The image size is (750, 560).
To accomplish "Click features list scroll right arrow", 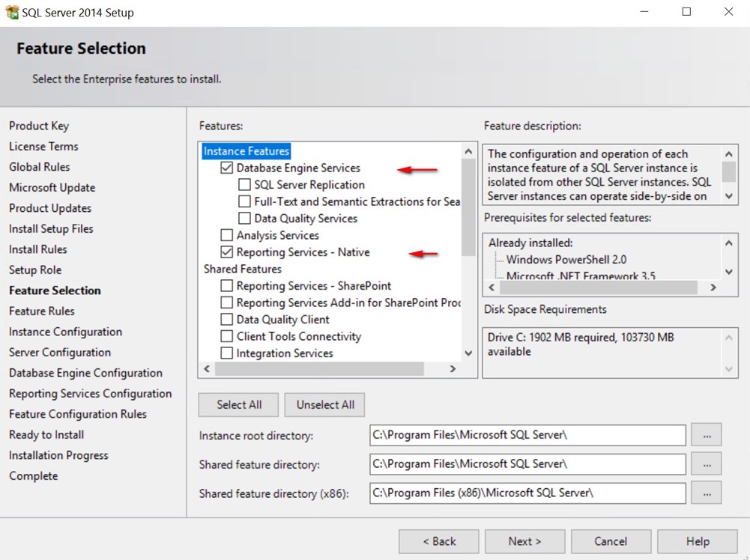I will click(453, 369).
